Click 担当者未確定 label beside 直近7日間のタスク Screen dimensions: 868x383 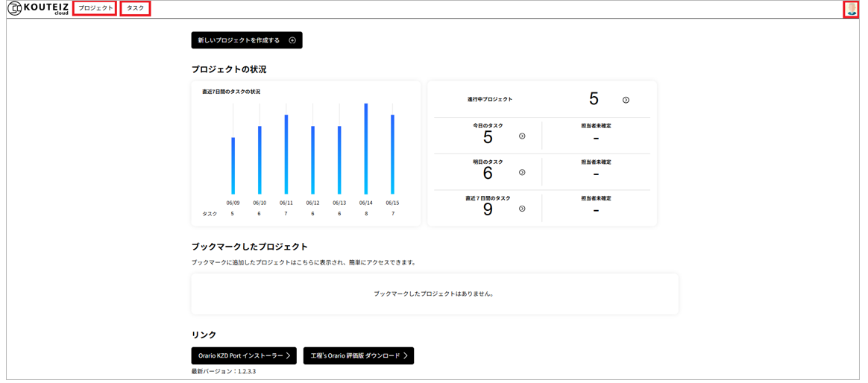(597, 198)
